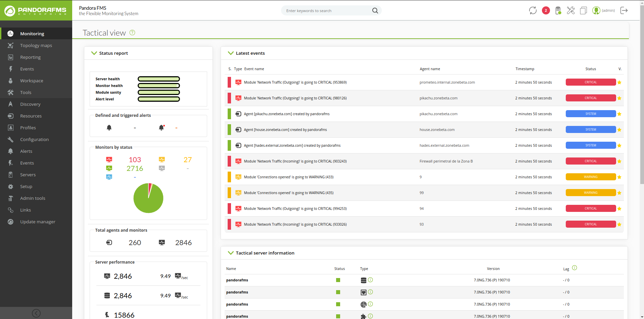Click the critical monitors count 103
This screenshot has width=644, height=319.
coord(135,159)
